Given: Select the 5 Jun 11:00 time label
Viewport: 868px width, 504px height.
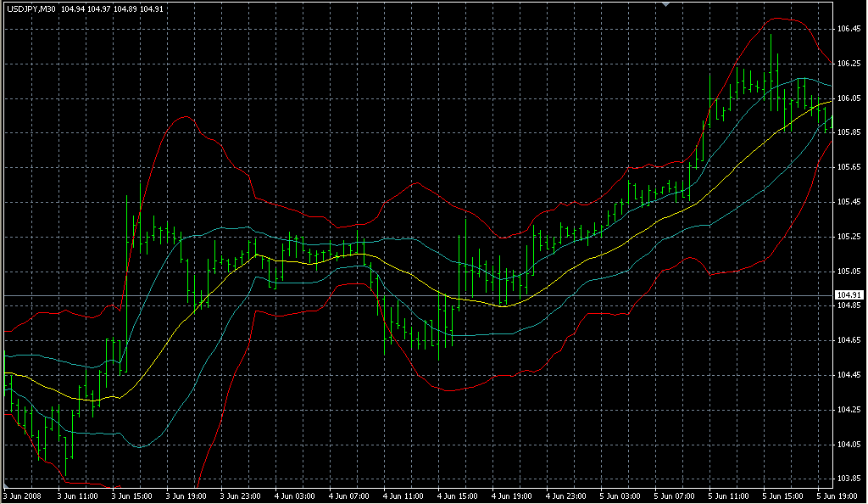Looking at the screenshot, I should [729, 496].
